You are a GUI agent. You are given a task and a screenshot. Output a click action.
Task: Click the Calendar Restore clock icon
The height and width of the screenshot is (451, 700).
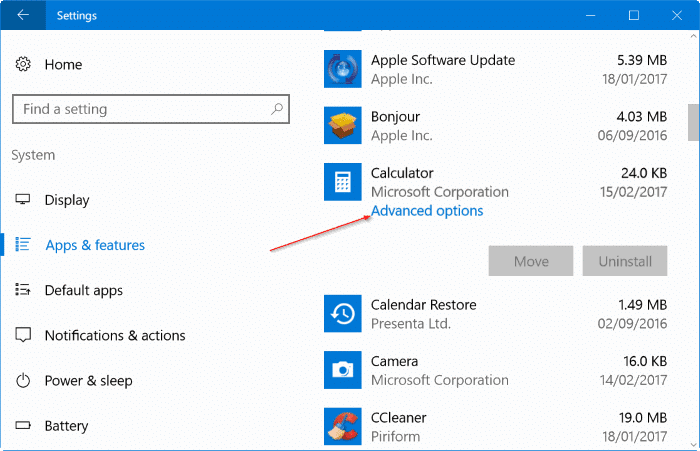pos(342,313)
